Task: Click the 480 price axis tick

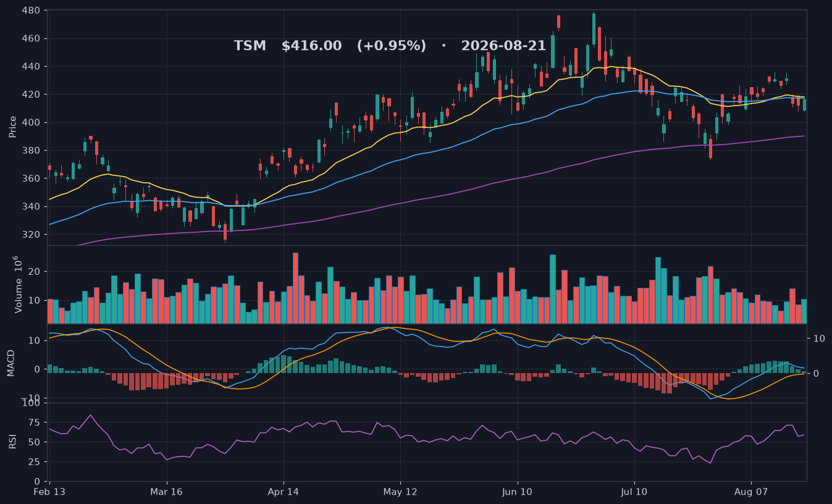Action: point(32,10)
